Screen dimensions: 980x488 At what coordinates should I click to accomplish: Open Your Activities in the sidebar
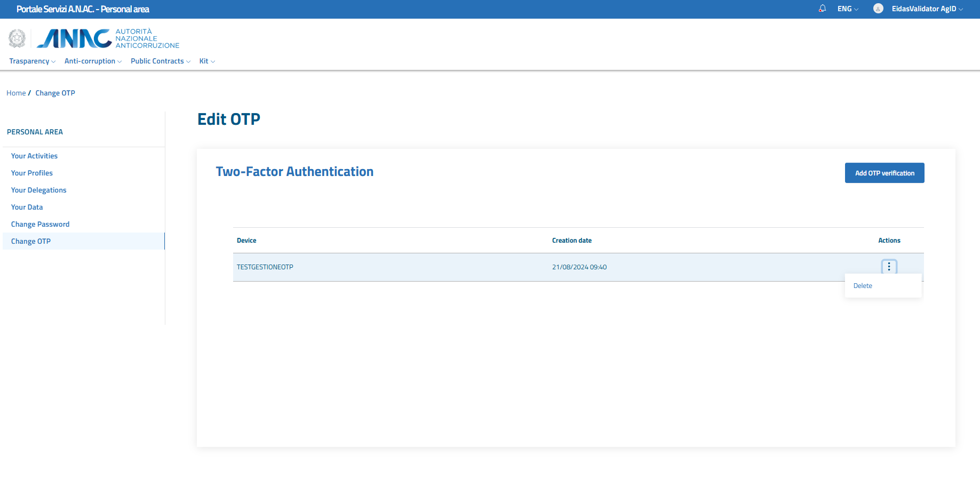pos(34,156)
